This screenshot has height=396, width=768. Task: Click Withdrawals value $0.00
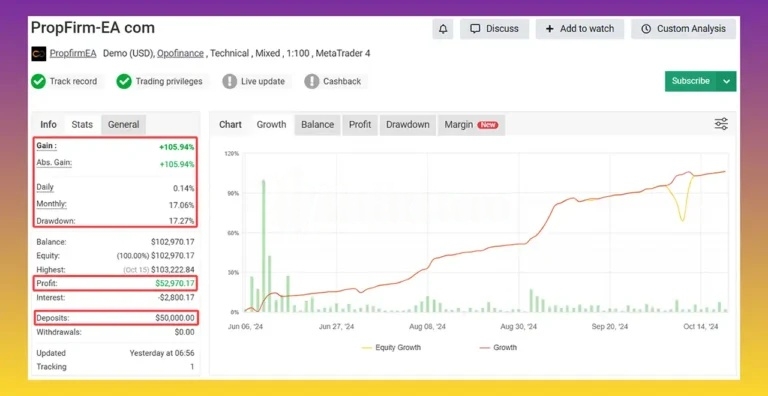click(185, 332)
